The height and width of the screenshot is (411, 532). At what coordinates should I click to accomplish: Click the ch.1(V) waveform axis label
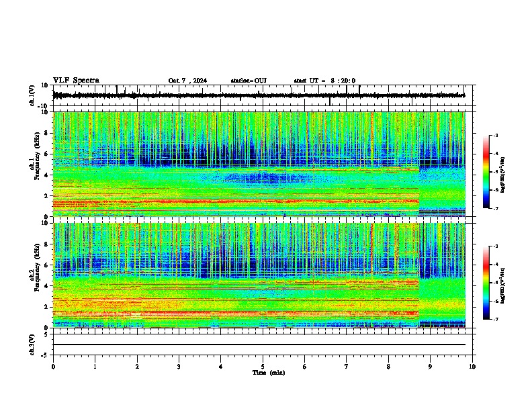[32, 95]
